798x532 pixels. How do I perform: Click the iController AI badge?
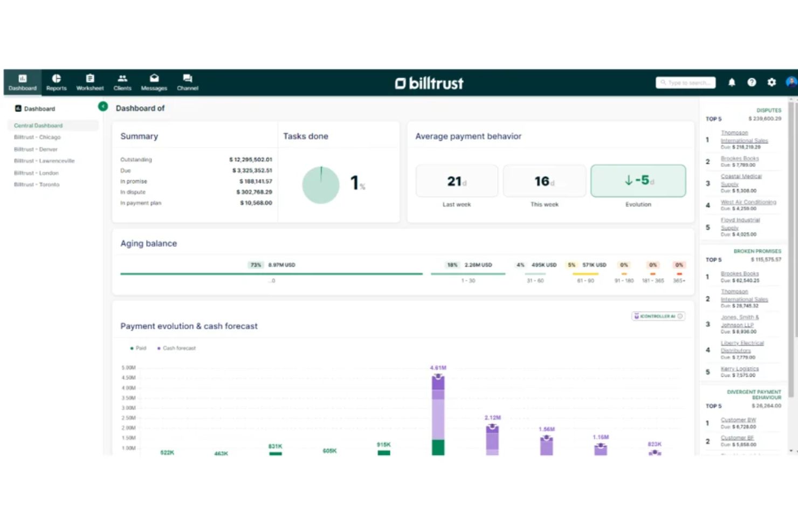(658, 316)
